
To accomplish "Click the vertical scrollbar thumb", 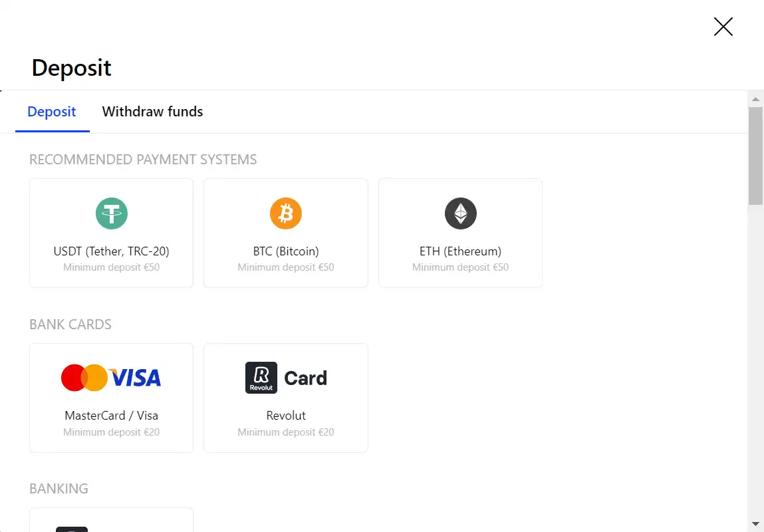I will 755,156.
